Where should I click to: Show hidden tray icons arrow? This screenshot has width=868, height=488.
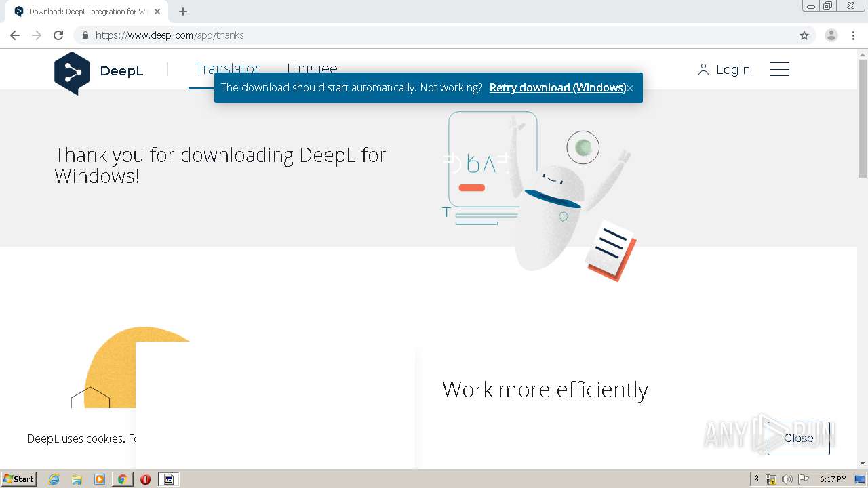coord(756,479)
